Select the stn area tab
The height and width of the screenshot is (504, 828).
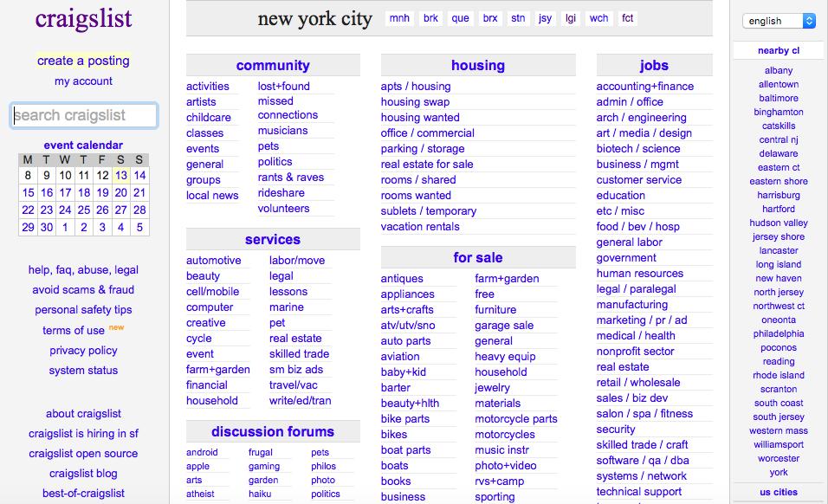tap(518, 18)
